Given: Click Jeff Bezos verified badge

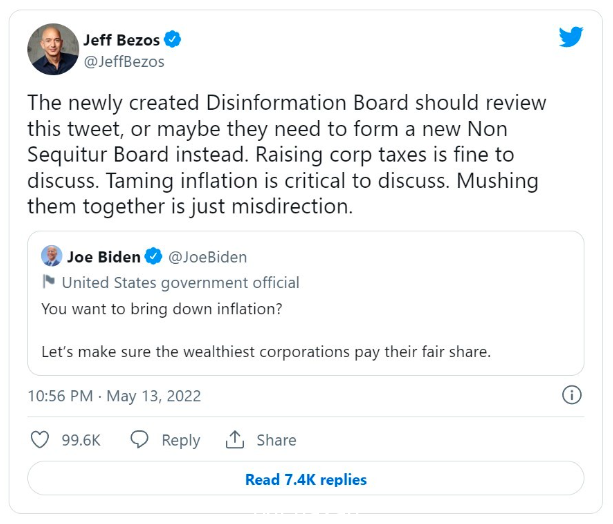Looking at the screenshot, I should pyautogui.click(x=172, y=39).
